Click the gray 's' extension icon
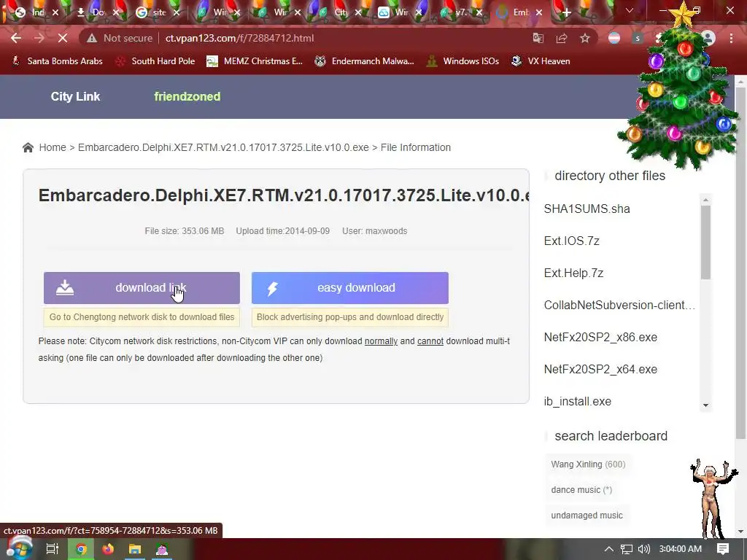 click(x=638, y=38)
